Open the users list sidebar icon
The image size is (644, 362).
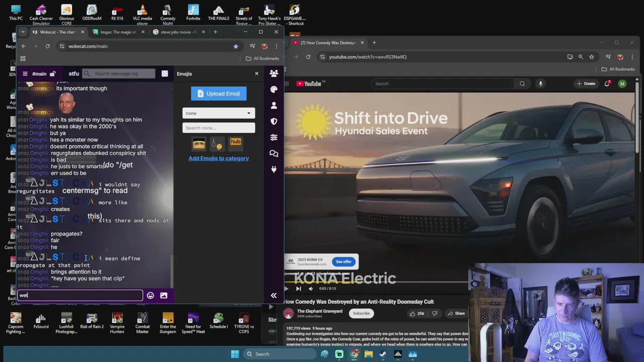point(274,73)
